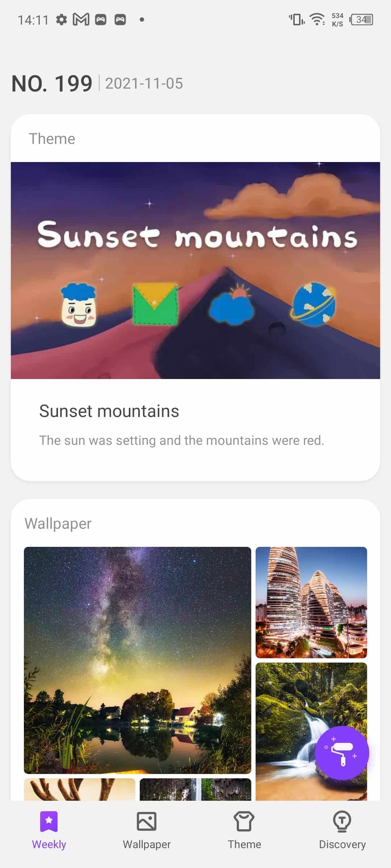Open the antler branches wallpaper thumbnail
The height and width of the screenshot is (868, 391).
pyautogui.click(x=80, y=789)
